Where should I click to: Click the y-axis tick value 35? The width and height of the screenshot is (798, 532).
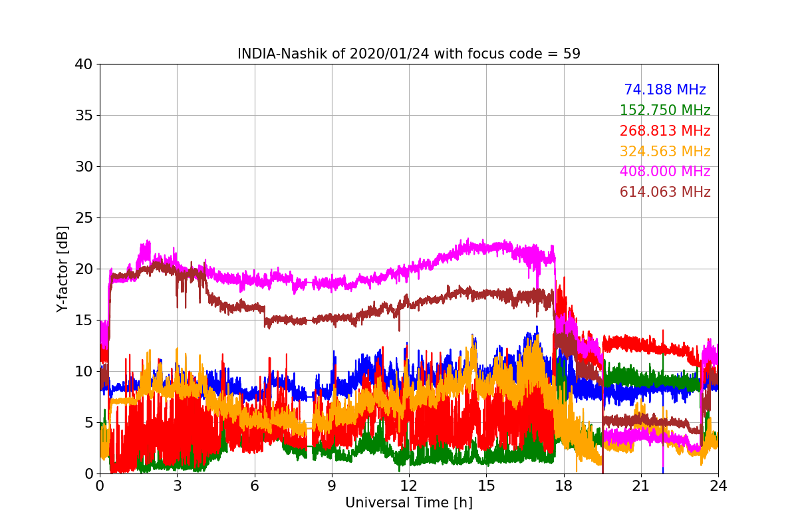click(x=84, y=116)
